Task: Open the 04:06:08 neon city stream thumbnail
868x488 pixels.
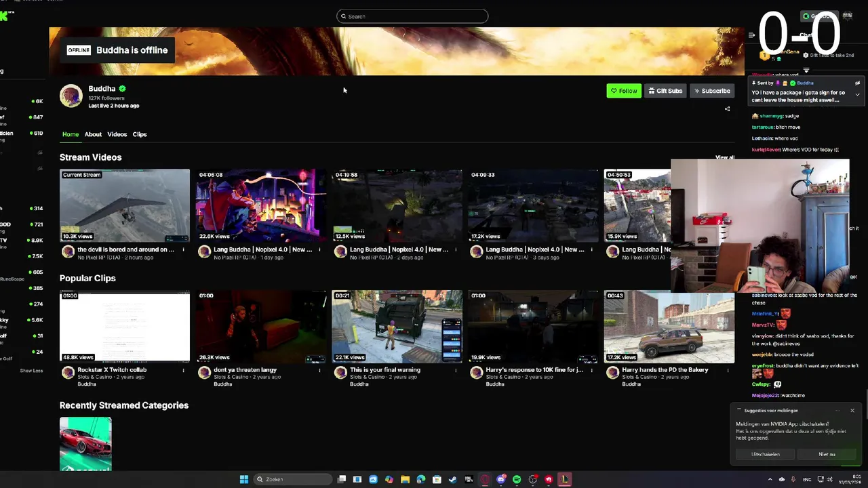Action: pos(261,205)
